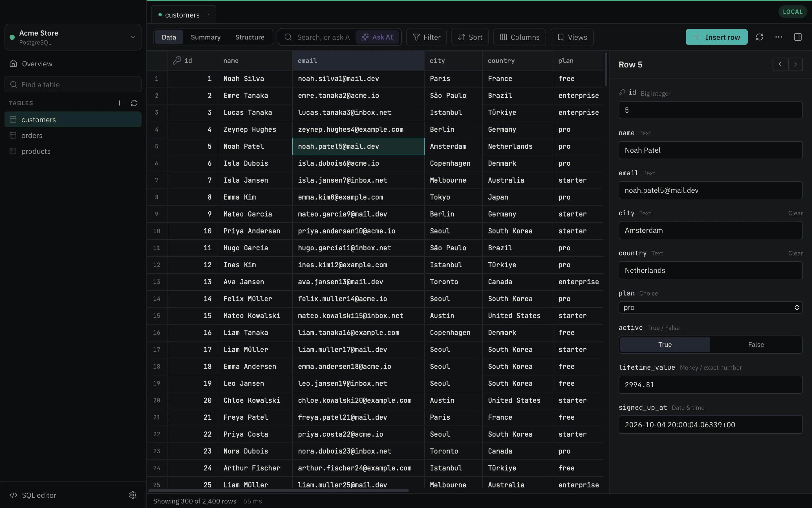
Task: Open the orders table
Action: pyautogui.click(x=73, y=135)
